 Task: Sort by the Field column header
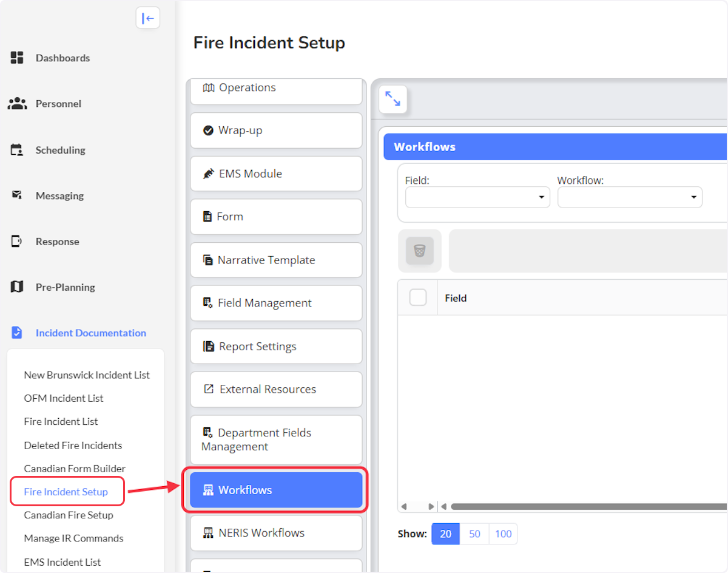tap(456, 298)
